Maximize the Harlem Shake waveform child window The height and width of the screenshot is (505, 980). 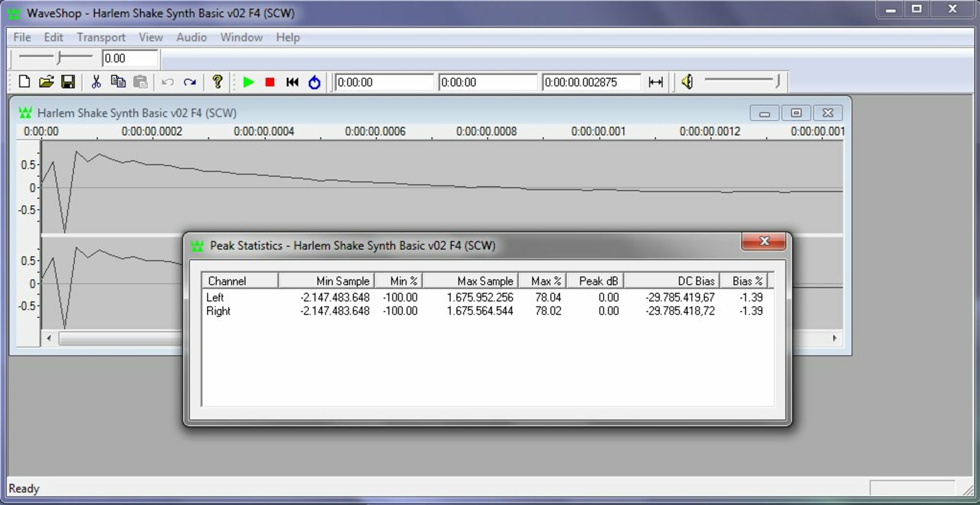coord(796,113)
